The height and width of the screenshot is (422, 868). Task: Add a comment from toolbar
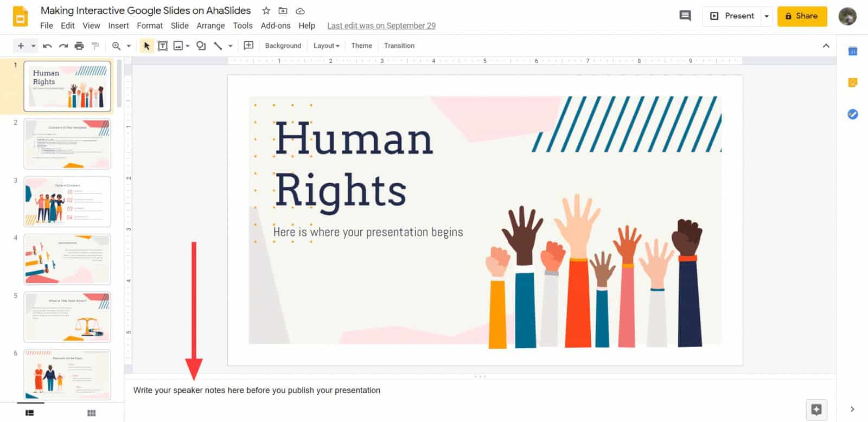coord(248,46)
